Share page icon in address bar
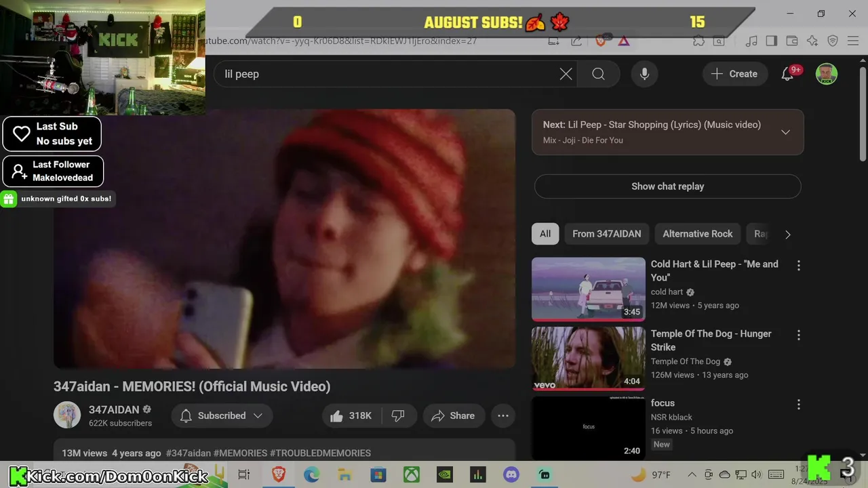Screen dimensions: 868x488 tap(576, 41)
